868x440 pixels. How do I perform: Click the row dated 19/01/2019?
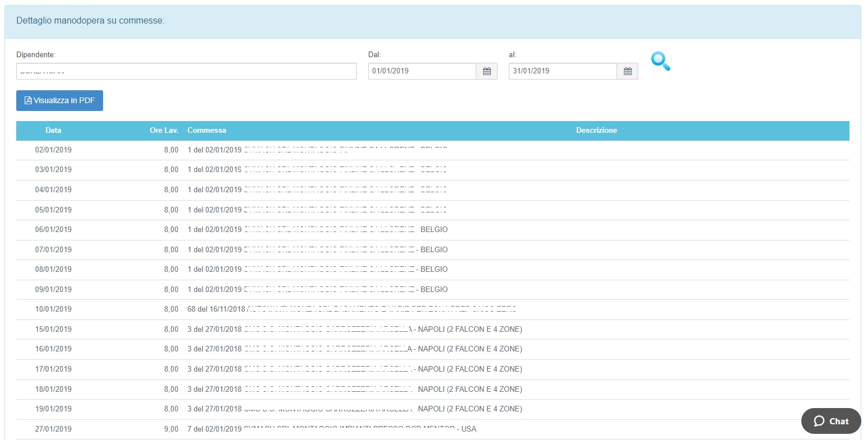pos(53,409)
